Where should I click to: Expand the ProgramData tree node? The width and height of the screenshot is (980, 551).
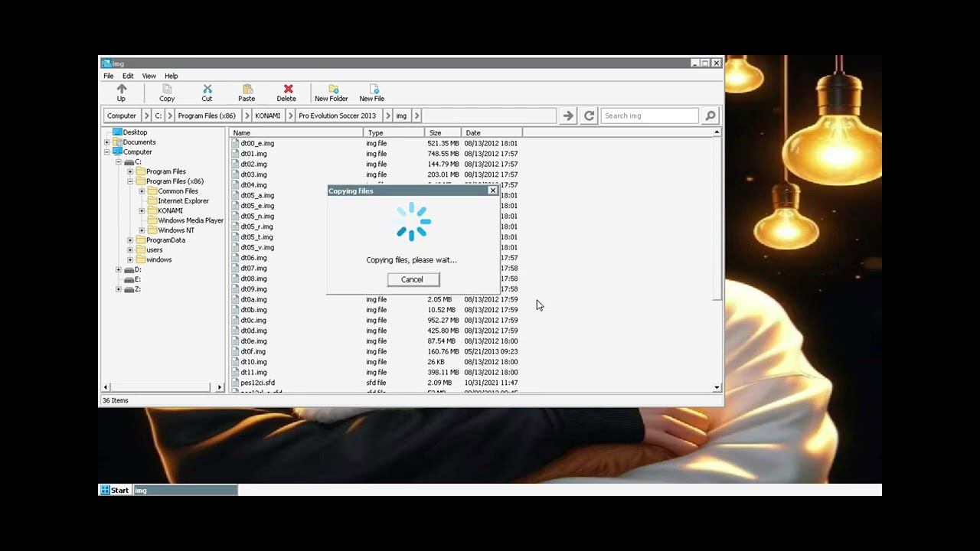pyautogui.click(x=130, y=240)
